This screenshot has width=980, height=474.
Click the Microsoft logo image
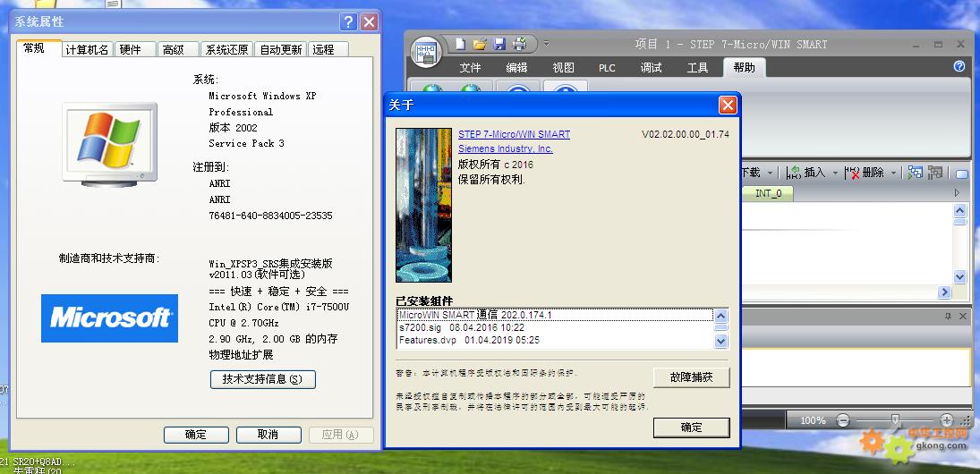109,318
